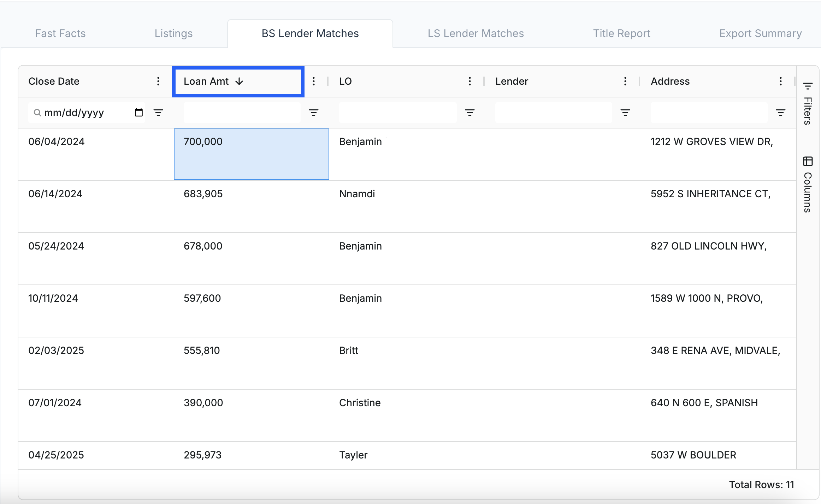Click the Loan Amt descending sort arrow
The image size is (821, 504).
239,82
